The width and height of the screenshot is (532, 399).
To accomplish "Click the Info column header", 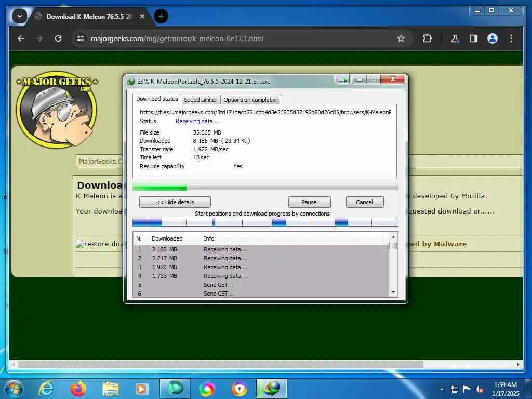I will click(209, 238).
